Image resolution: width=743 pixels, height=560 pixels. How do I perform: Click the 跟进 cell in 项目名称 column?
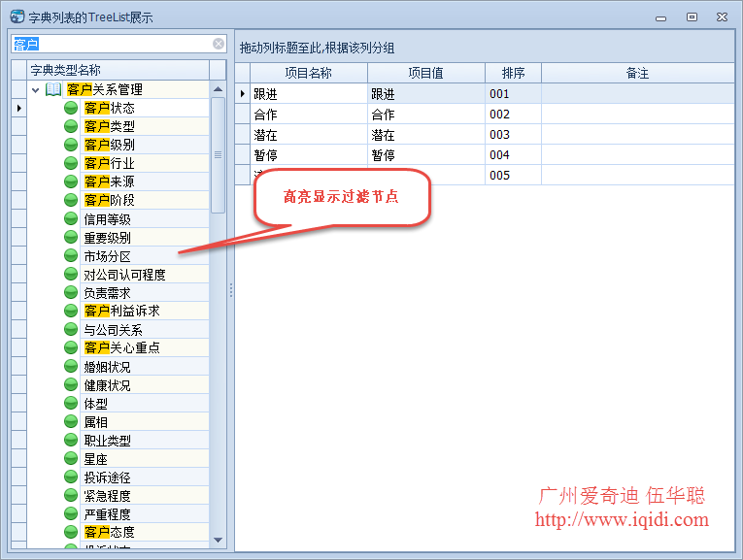pyautogui.click(x=309, y=94)
